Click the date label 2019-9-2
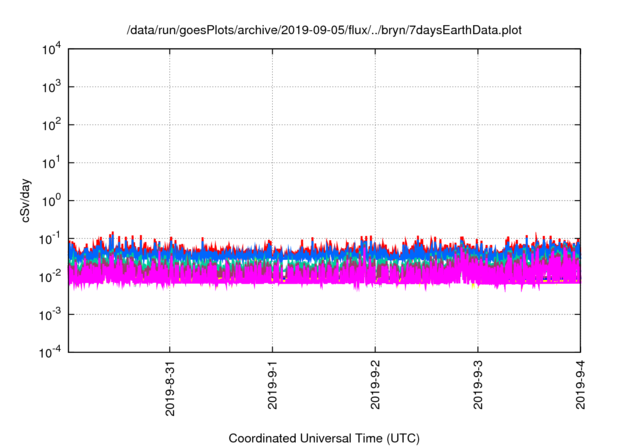 click(x=375, y=385)
